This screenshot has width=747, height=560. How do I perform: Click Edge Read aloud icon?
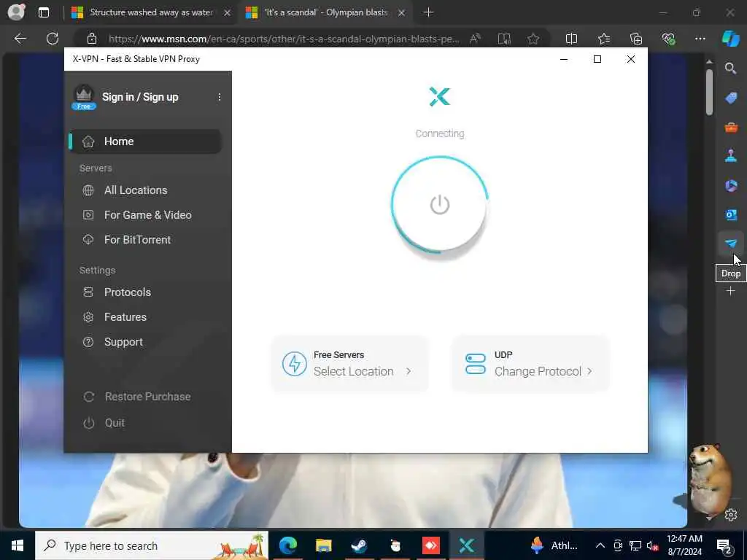click(475, 39)
